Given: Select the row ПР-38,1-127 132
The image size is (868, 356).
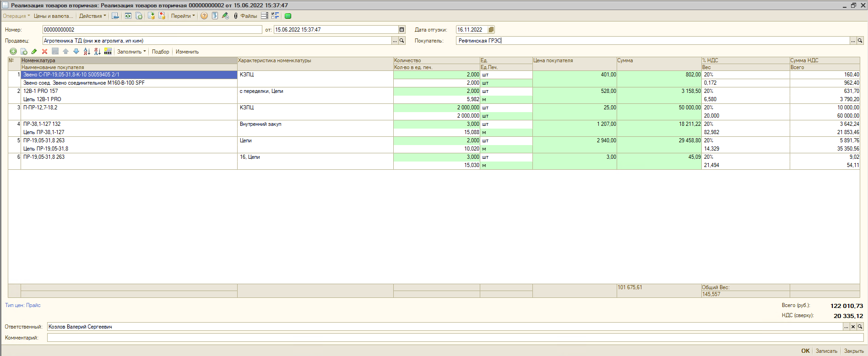Looking at the screenshot, I should pyautogui.click(x=129, y=124).
